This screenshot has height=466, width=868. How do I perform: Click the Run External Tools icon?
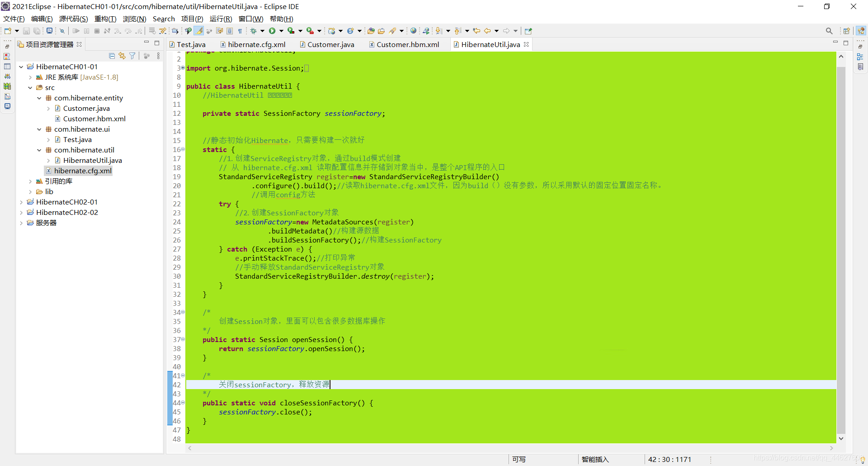pos(310,31)
